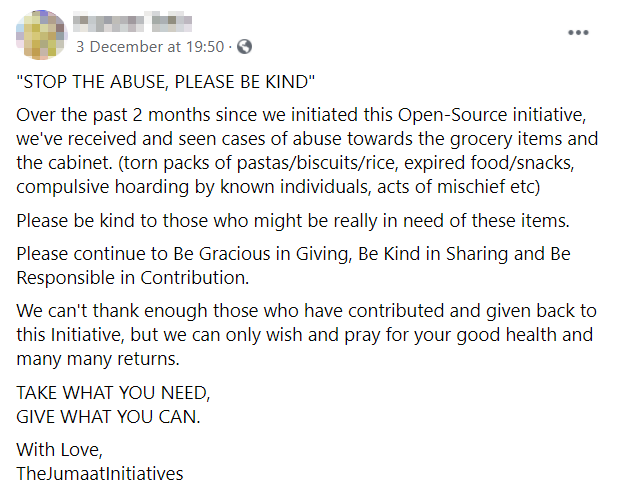The width and height of the screenshot is (619, 495).
Task: Open the poster's blurred profile picture
Action: (39, 36)
